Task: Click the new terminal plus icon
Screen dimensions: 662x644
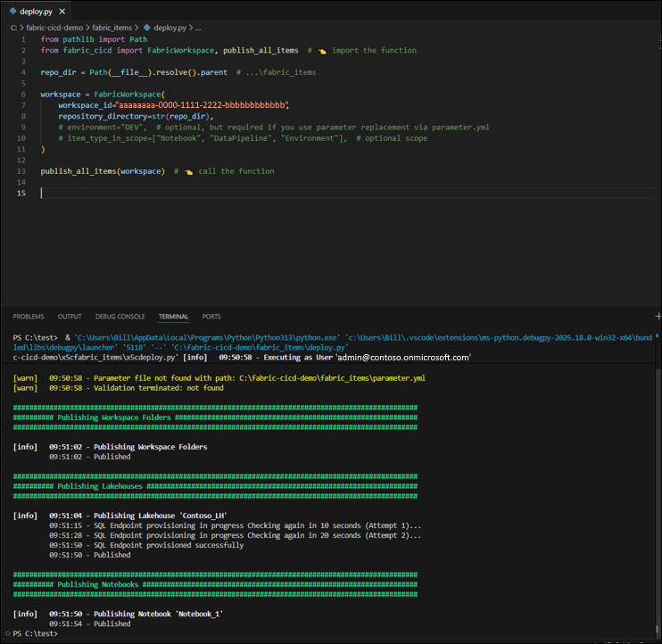Action: point(658,316)
